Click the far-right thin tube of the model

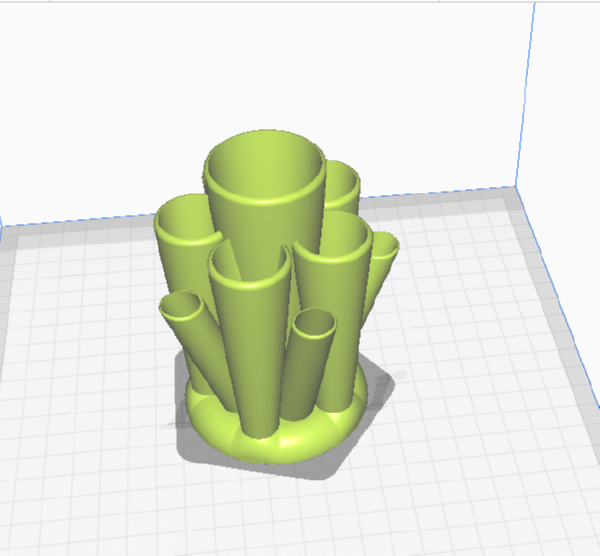pyautogui.click(x=382, y=268)
